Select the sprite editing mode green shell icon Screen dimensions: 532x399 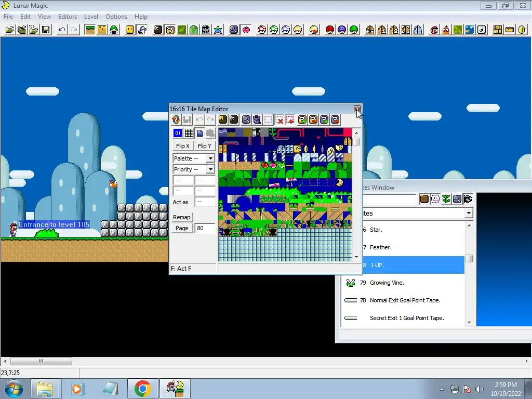click(x=114, y=30)
